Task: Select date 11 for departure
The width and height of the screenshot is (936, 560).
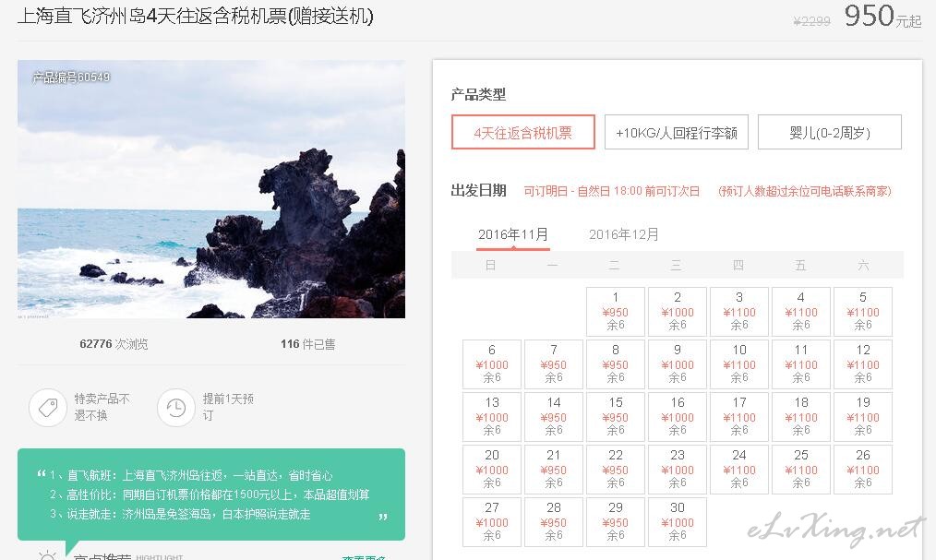Action: coord(801,363)
